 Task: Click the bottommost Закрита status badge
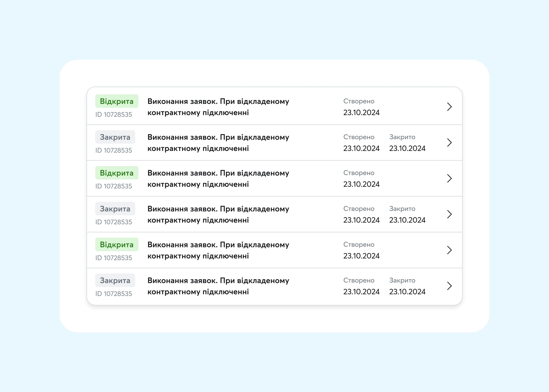(115, 280)
